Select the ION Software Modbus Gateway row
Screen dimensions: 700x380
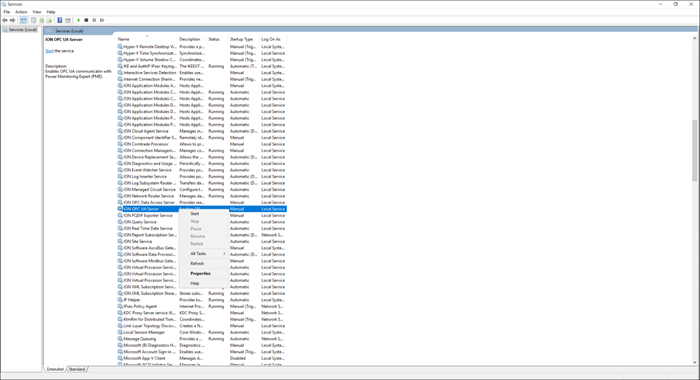coord(201,261)
